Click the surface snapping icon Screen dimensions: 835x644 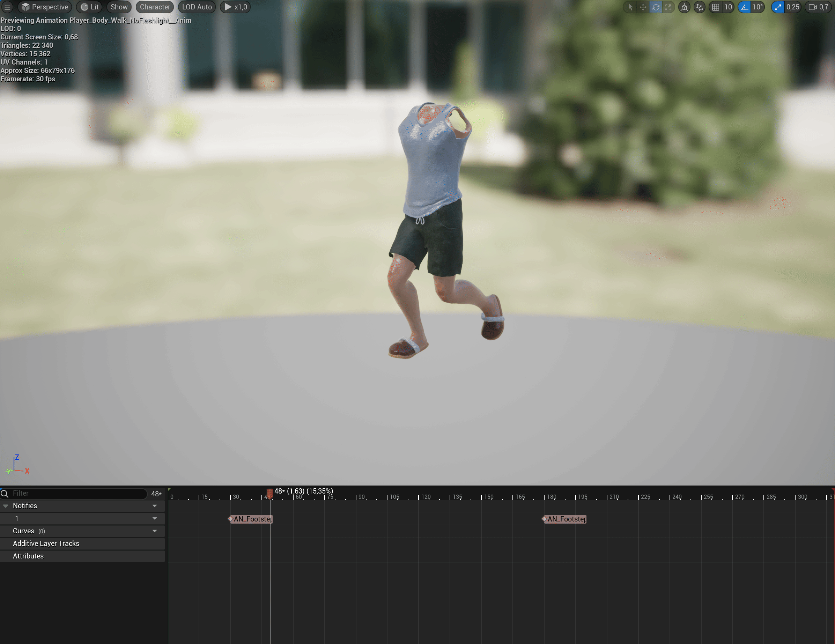[699, 7]
